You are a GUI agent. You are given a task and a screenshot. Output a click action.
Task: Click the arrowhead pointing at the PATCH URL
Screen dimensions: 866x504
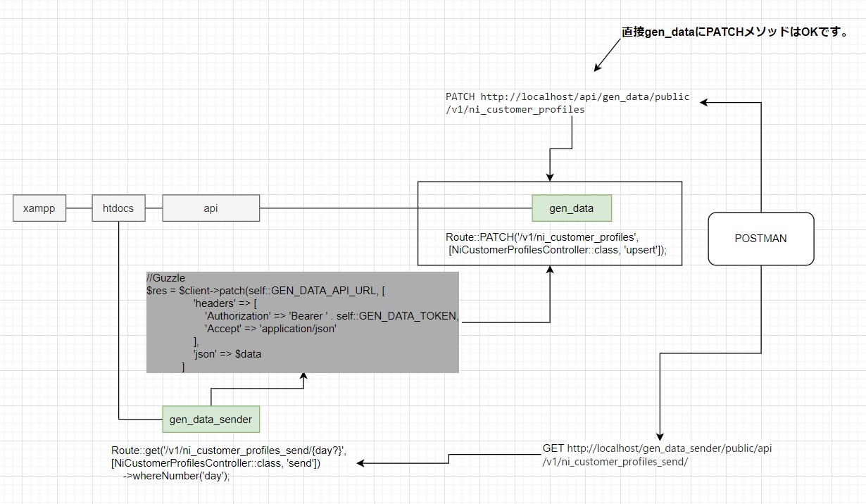pos(704,102)
